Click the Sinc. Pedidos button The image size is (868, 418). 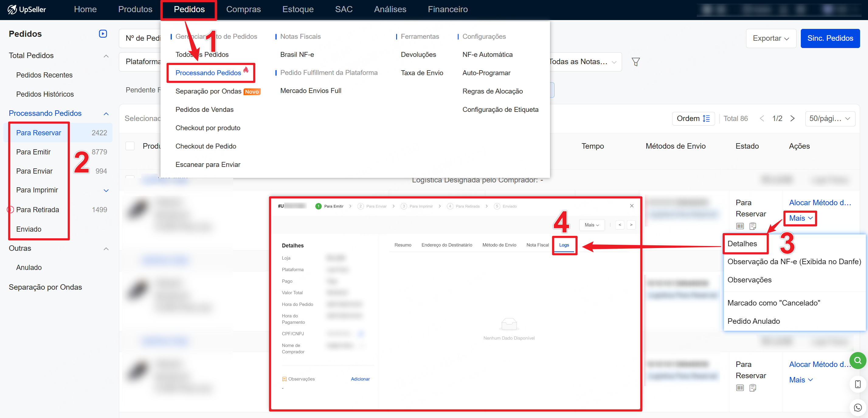[x=830, y=38]
